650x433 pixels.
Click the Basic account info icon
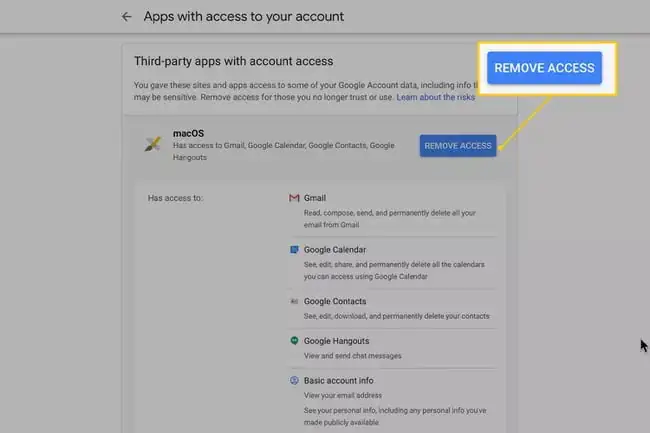tap(294, 381)
